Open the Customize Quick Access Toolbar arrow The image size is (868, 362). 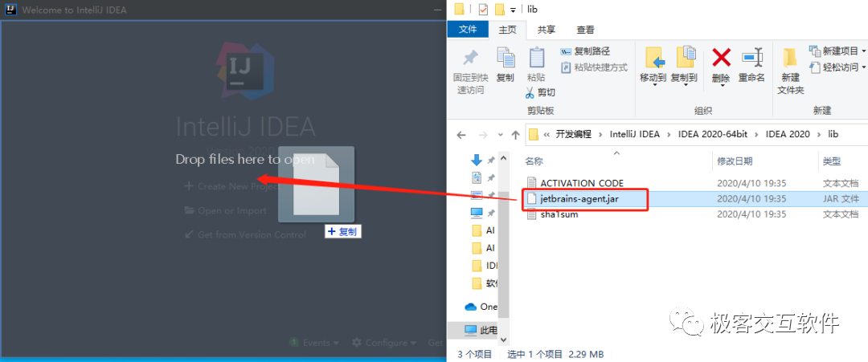pyautogui.click(x=513, y=10)
